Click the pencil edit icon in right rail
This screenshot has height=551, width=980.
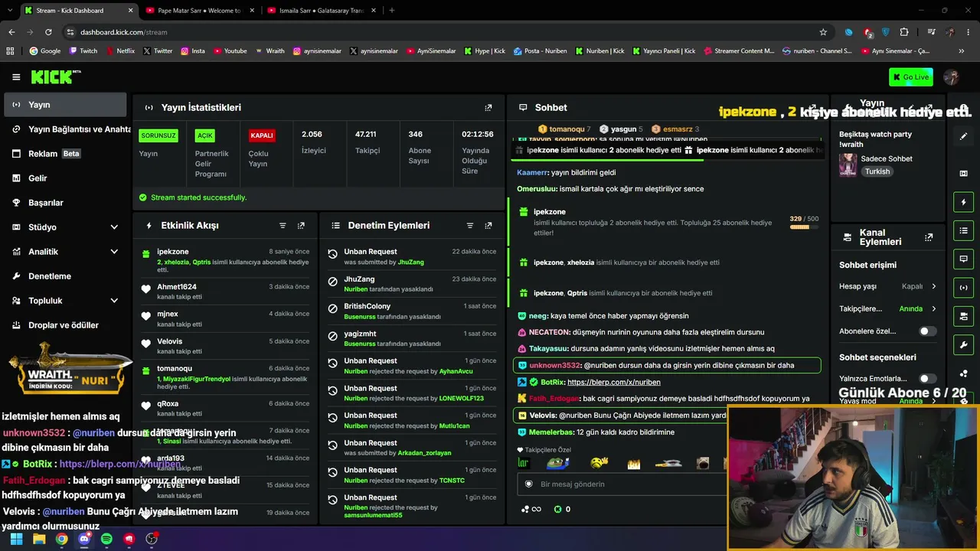coord(964,136)
